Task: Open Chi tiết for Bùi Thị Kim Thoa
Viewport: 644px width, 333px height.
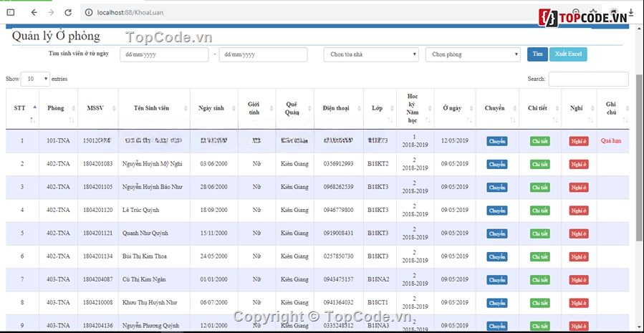Action: pyautogui.click(x=540, y=257)
